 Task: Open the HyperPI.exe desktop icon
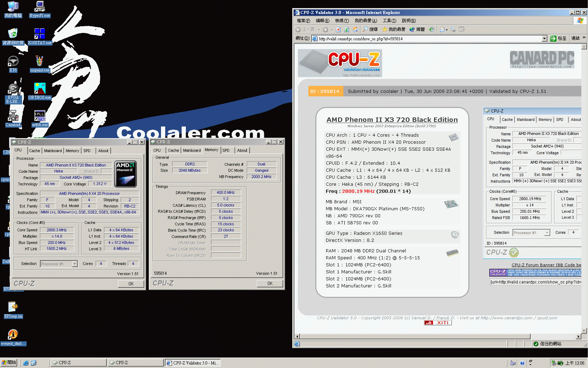tap(40, 9)
